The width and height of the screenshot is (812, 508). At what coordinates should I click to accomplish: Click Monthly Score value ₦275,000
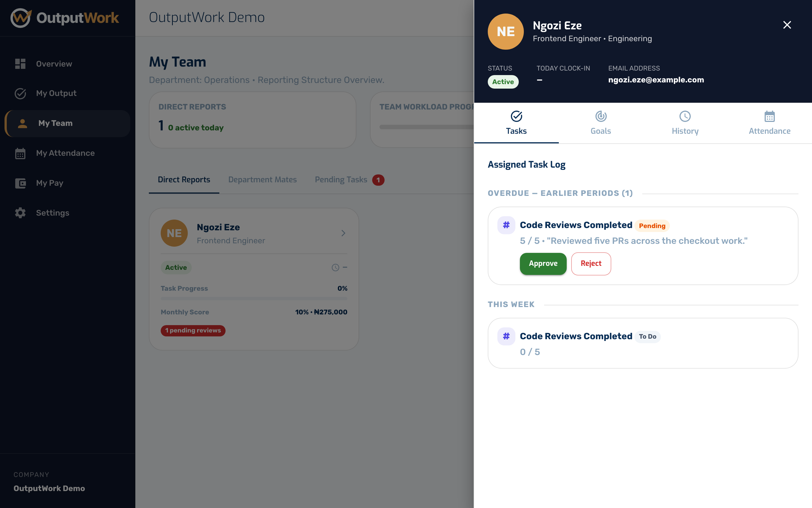[330, 312]
